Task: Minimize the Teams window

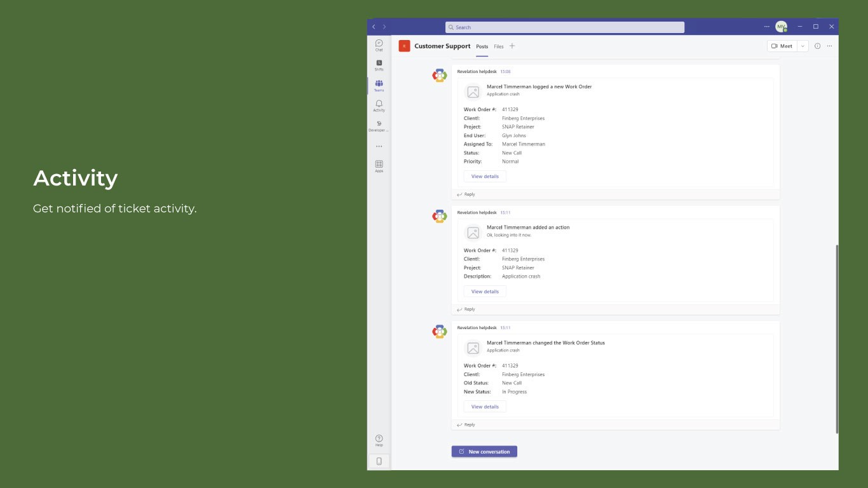Action: click(800, 27)
